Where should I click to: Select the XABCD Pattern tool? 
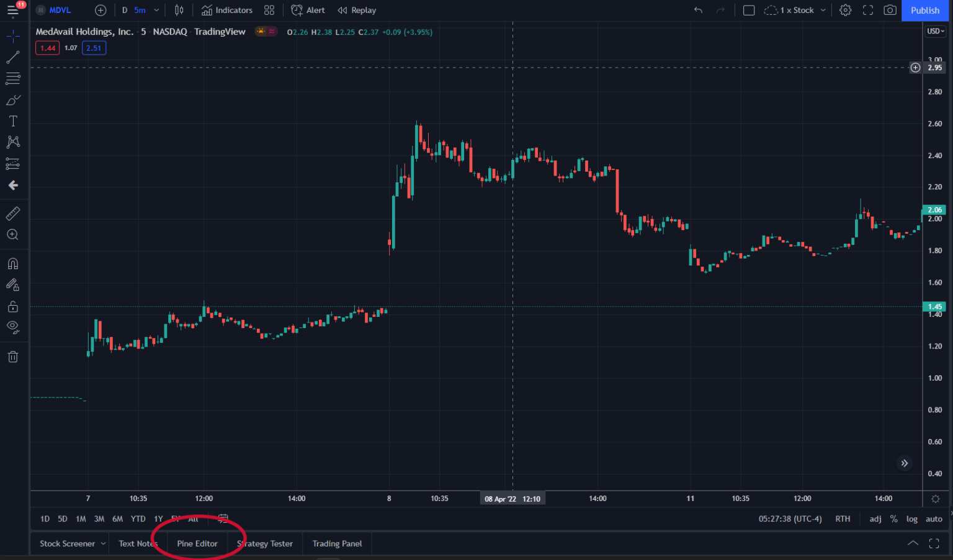(13, 141)
